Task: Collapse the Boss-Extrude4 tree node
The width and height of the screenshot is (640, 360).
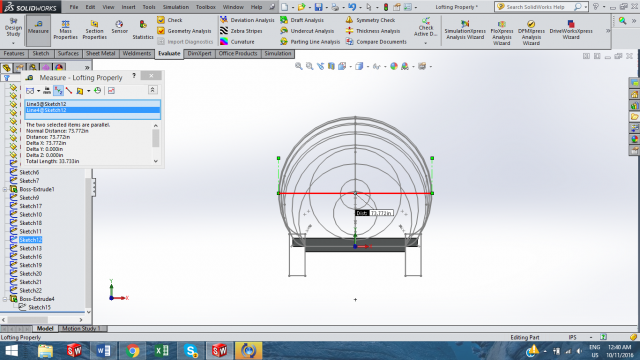Action: tap(5, 299)
